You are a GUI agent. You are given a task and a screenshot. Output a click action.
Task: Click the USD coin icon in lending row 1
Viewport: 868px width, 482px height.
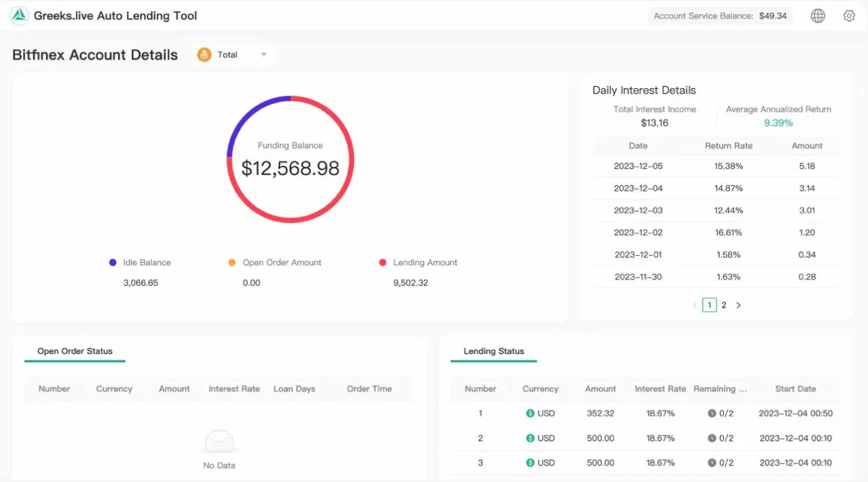tap(530, 413)
